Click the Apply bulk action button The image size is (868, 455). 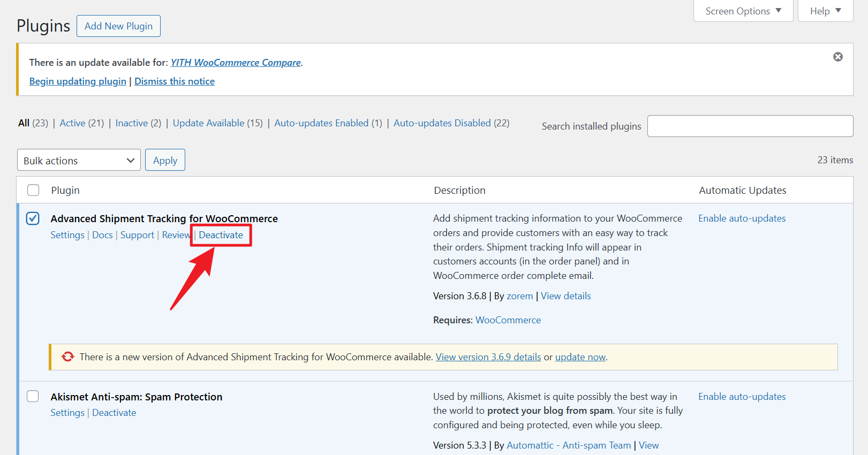[165, 160]
